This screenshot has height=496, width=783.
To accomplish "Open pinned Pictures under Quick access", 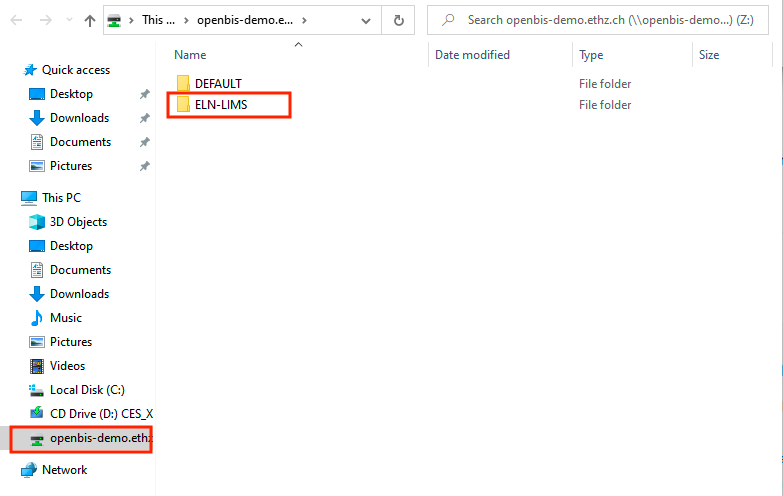I will (71, 166).
